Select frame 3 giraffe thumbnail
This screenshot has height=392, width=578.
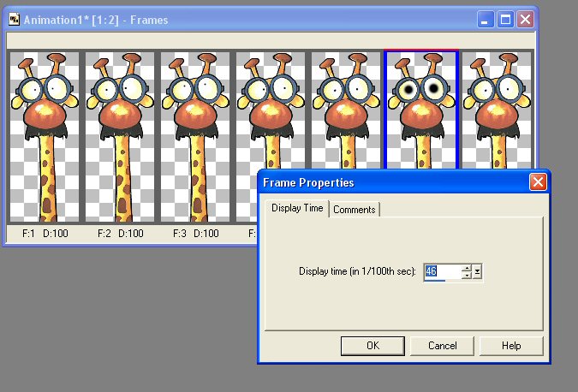[195, 137]
